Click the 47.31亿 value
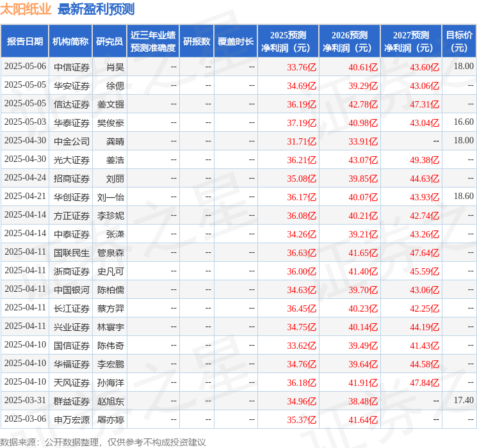 click(424, 104)
